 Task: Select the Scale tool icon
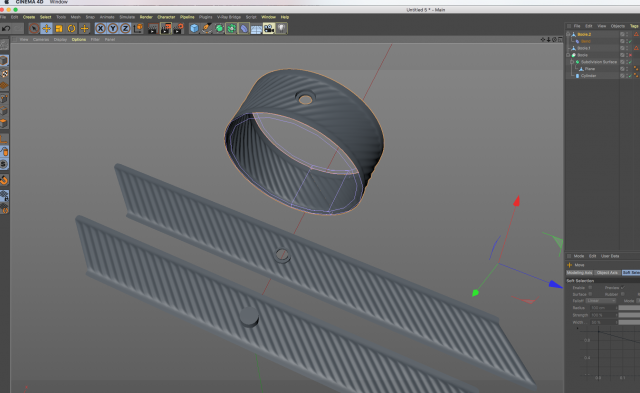tap(59, 28)
